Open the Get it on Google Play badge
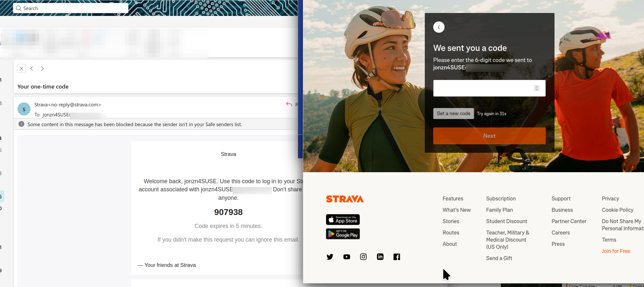Image resolution: width=644 pixels, height=287 pixels. pos(343,234)
